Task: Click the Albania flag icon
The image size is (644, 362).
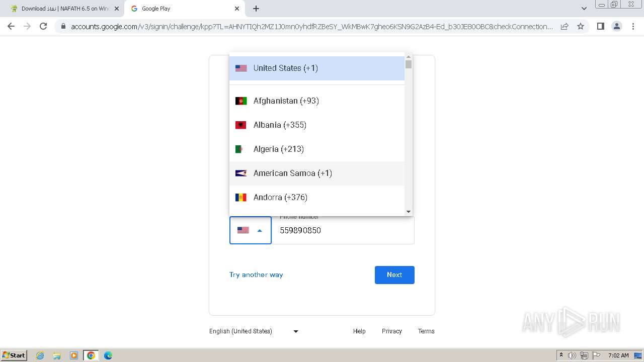Action: point(241,125)
